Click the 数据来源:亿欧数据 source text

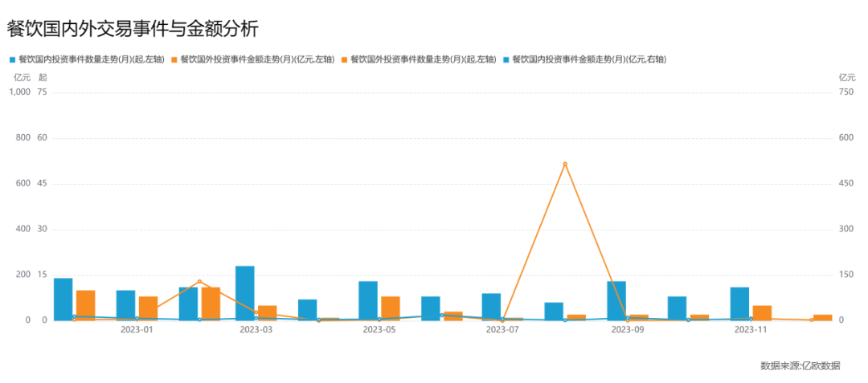point(800,366)
